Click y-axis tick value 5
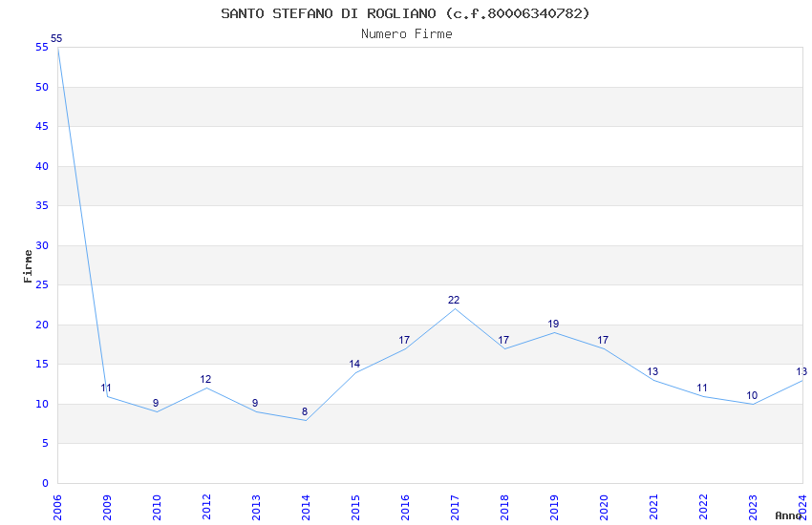 [x=46, y=443]
